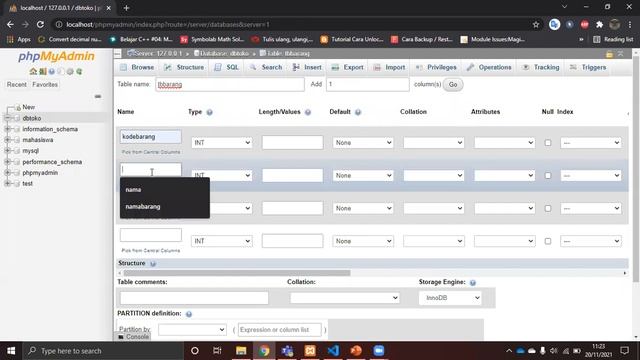Open XAMPP icon in taskbar
Viewport: 640px width, 360px height.
310,351
